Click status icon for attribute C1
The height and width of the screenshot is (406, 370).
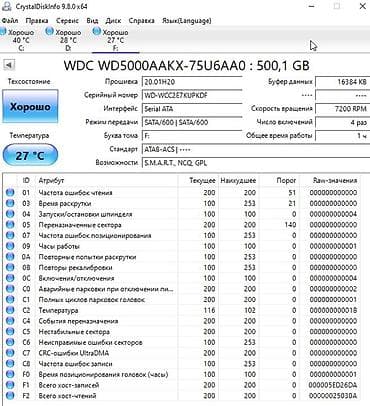point(10,299)
